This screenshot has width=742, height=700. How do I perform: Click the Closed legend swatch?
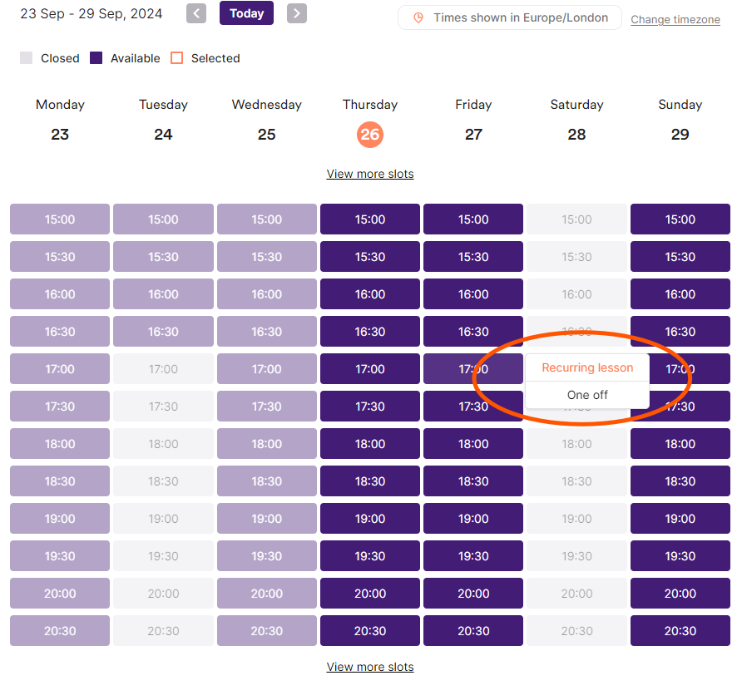click(x=27, y=58)
